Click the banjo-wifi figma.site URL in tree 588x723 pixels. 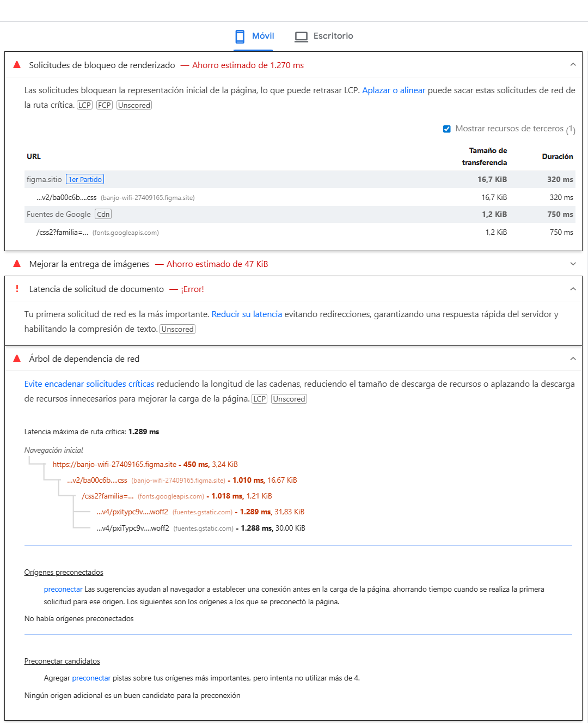[114, 465]
